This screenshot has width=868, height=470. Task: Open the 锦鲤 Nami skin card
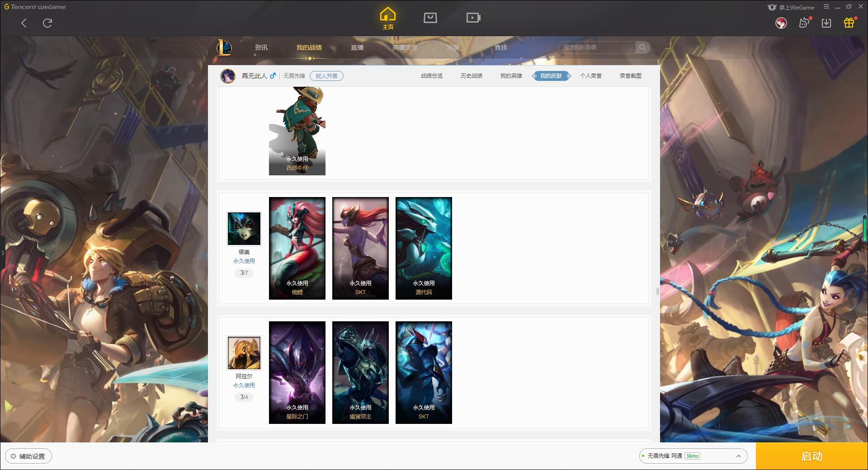(x=297, y=248)
